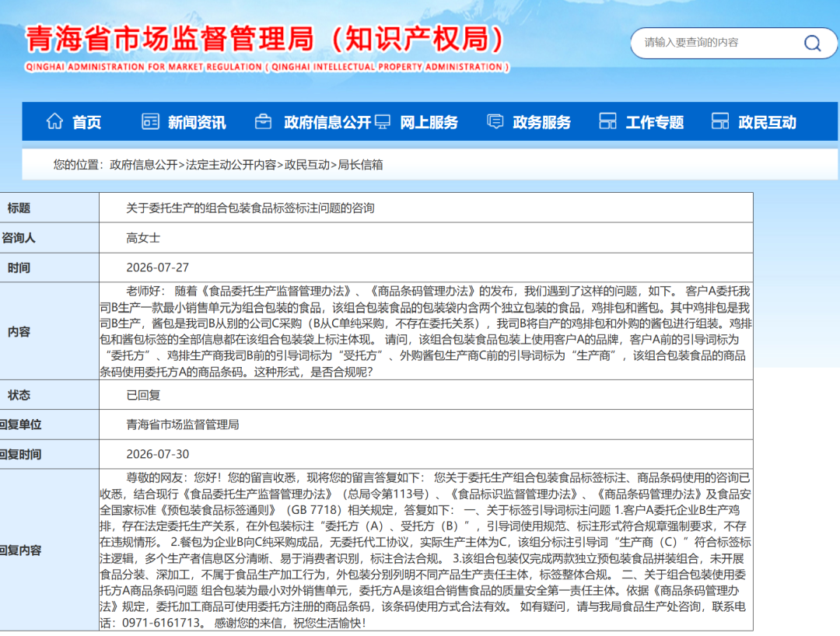Click the status value 已回复
Viewport: 840px width, 636px height.
click(x=143, y=395)
